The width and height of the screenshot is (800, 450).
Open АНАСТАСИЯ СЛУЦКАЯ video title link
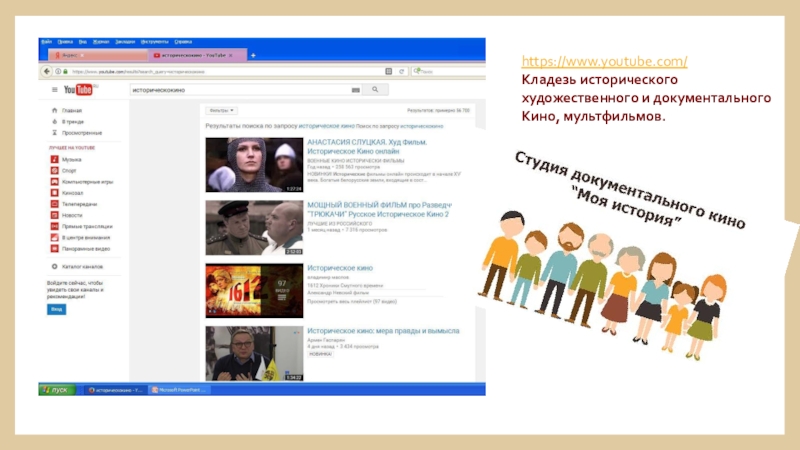click(367, 147)
